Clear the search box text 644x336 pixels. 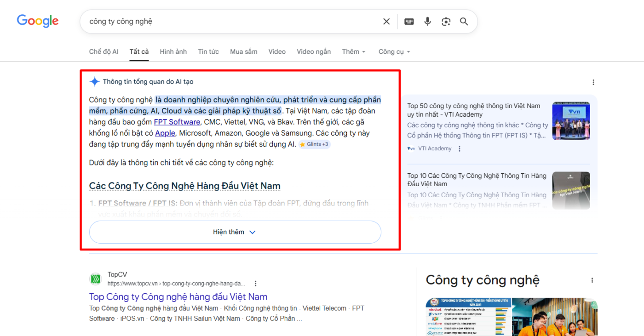386,22
